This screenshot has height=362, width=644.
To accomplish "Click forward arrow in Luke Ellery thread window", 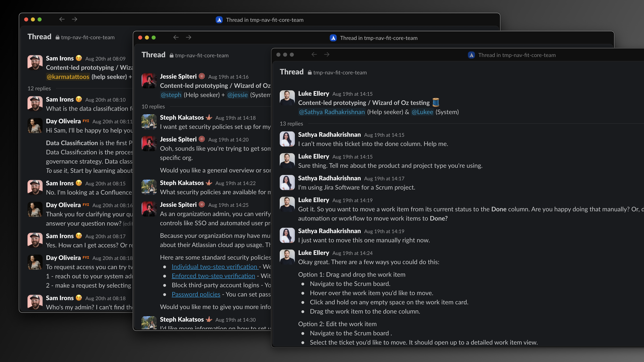I will [x=327, y=54].
